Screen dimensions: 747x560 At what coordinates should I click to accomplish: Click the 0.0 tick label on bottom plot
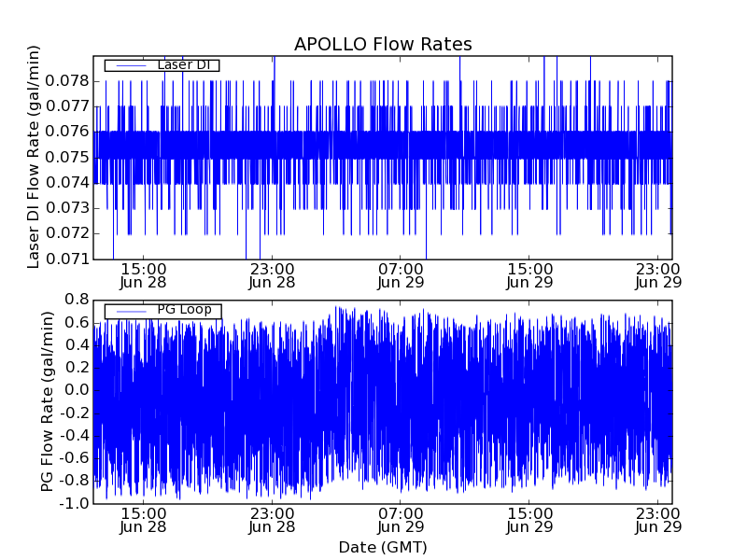pyautogui.click(x=77, y=390)
